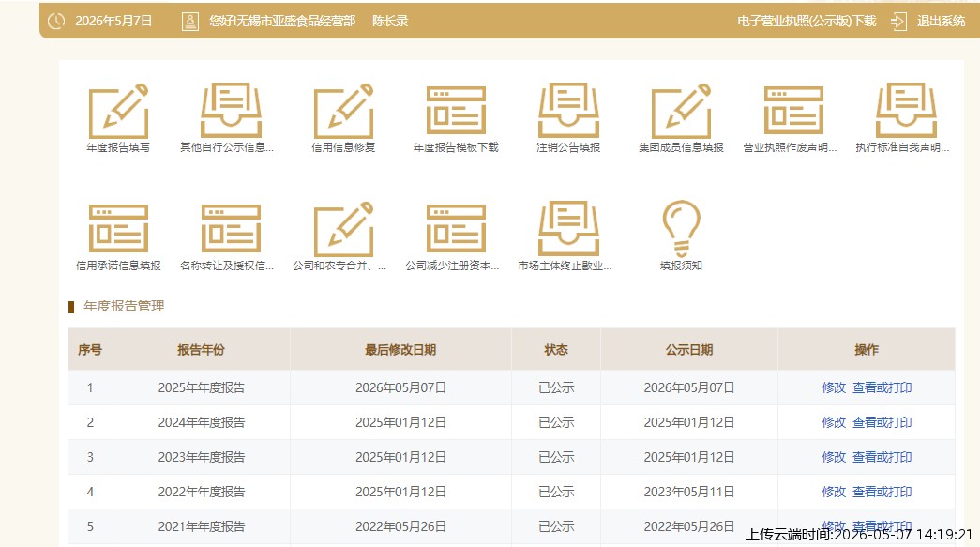Image resolution: width=980 pixels, height=547 pixels.
Task: Click 修改 for 2023年年度报告
Action: (x=834, y=457)
